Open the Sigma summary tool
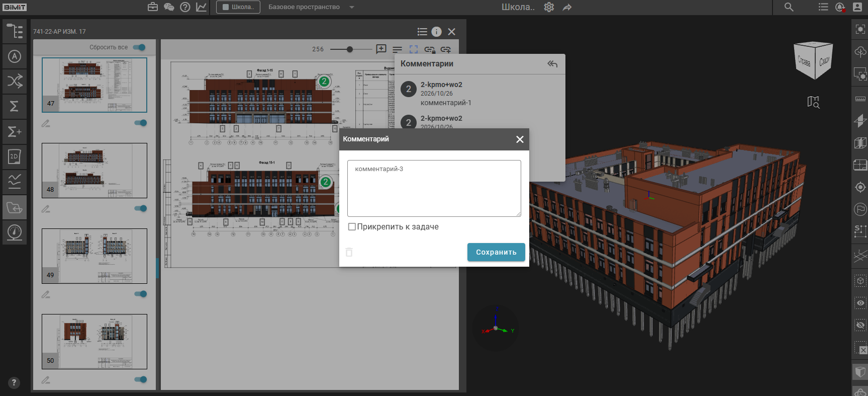 pos(15,106)
